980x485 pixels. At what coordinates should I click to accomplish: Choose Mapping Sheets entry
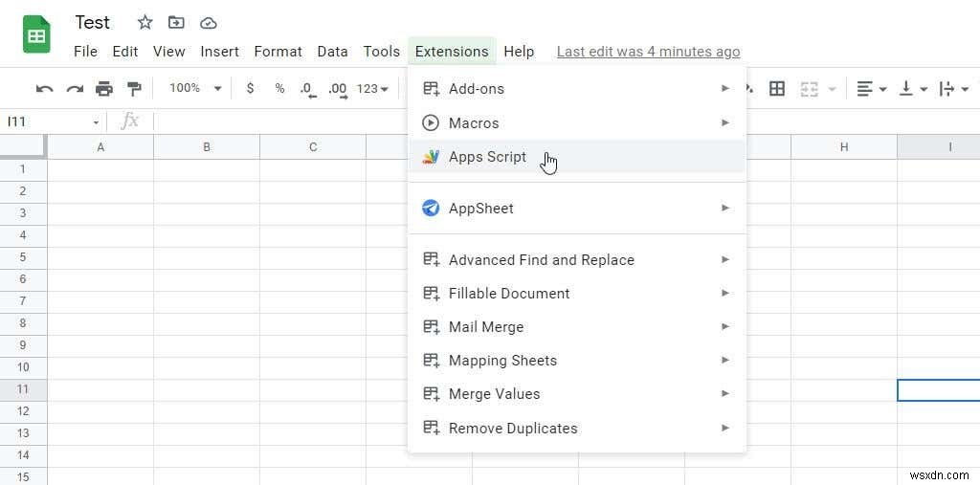(x=577, y=360)
